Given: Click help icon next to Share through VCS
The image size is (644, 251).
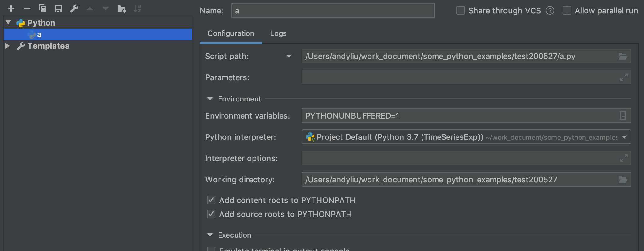Looking at the screenshot, I should coord(550,11).
